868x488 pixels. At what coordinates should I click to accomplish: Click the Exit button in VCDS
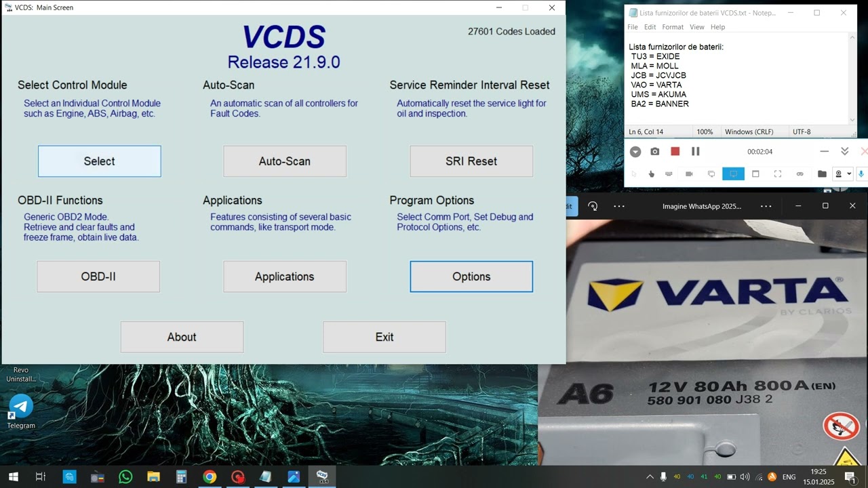384,337
